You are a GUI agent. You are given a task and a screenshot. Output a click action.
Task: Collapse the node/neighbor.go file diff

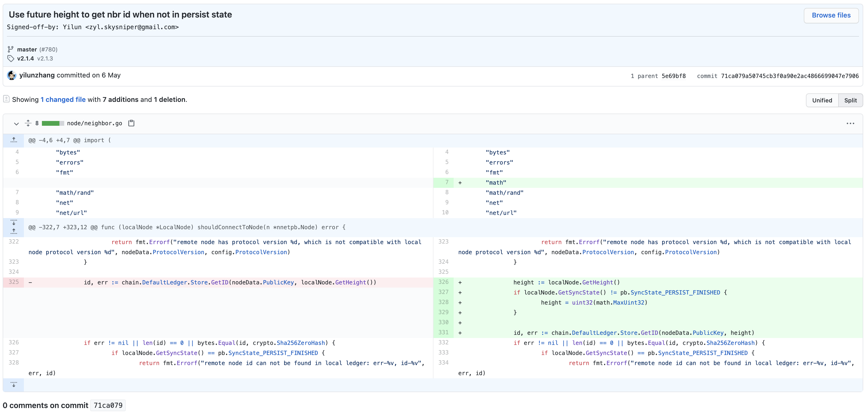[x=16, y=124]
